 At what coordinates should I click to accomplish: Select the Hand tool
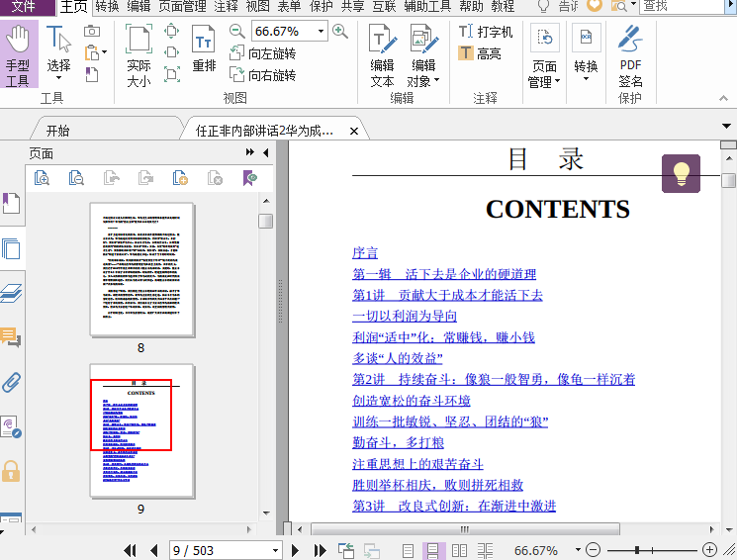[x=19, y=54]
